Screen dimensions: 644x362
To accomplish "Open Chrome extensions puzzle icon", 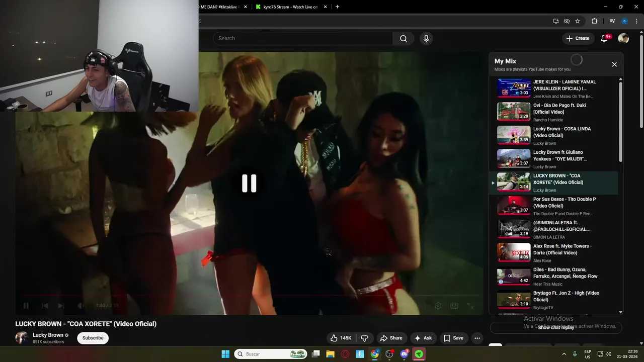I will click(594, 21).
